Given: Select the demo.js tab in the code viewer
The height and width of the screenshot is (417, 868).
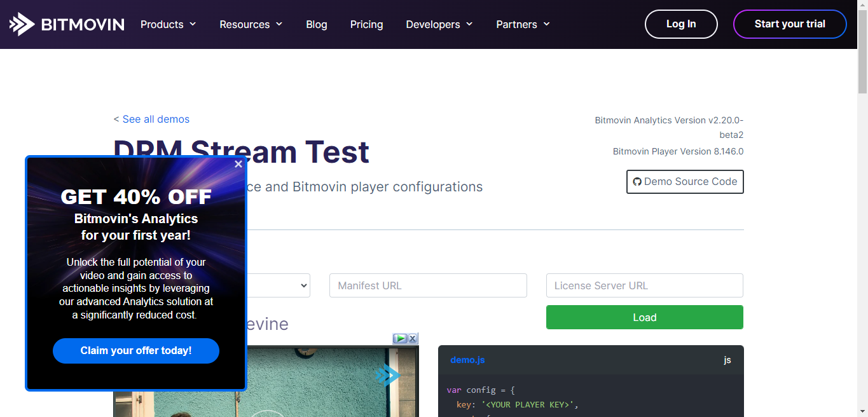Looking at the screenshot, I should pyautogui.click(x=467, y=360).
